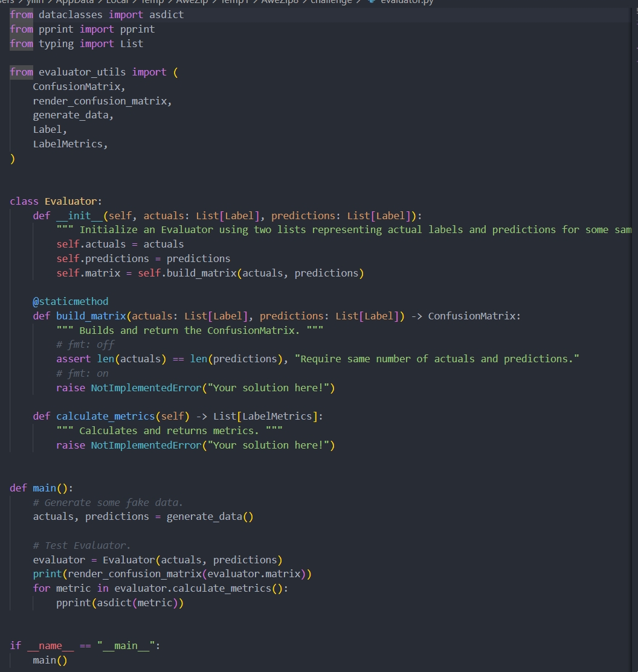Place cursor on the @staticmethod decorator
Image resolution: width=638 pixels, height=672 pixels.
click(70, 301)
